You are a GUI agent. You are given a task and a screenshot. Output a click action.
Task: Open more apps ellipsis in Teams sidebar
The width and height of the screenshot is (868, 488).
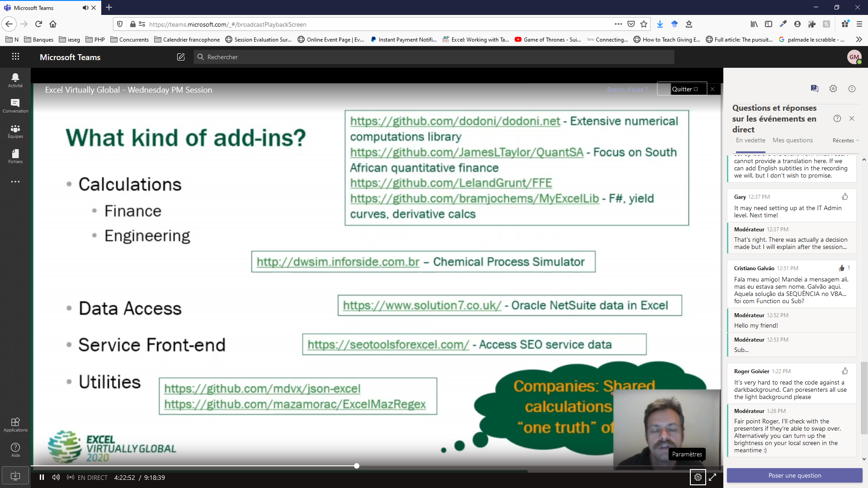click(x=15, y=182)
